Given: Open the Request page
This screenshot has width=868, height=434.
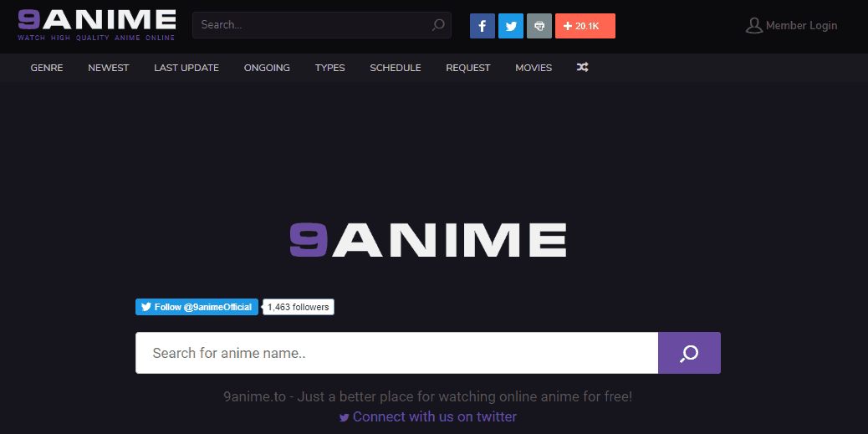Looking at the screenshot, I should 468,68.
